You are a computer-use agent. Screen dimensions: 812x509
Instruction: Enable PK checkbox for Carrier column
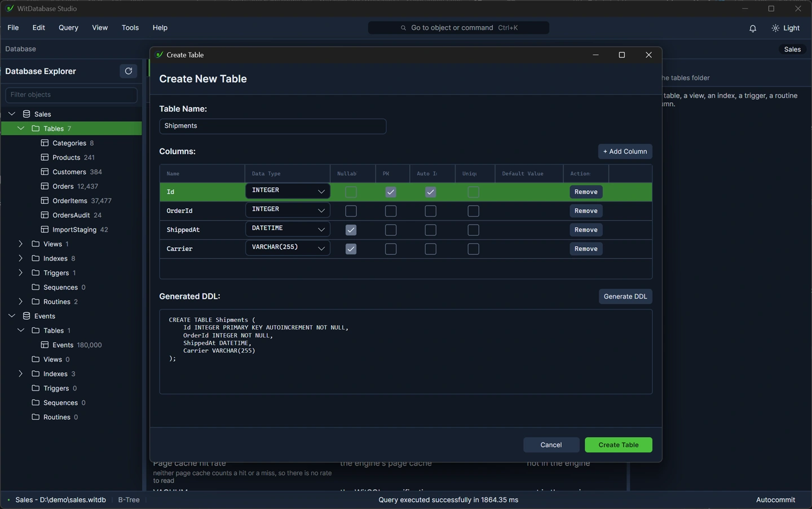(x=391, y=249)
